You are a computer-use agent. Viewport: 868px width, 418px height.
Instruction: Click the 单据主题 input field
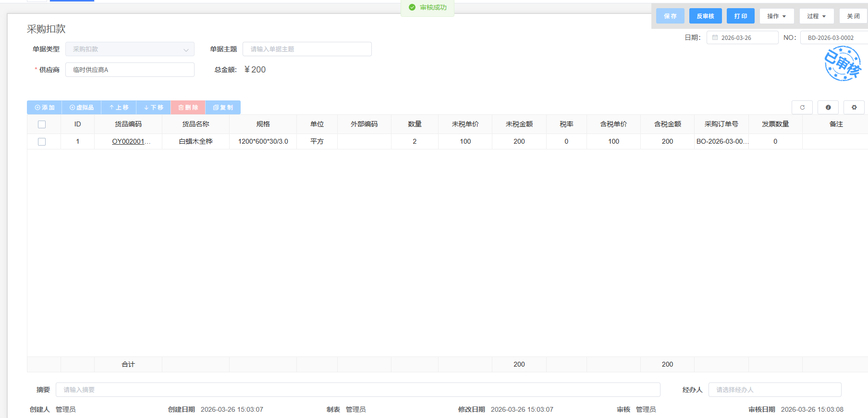point(307,49)
